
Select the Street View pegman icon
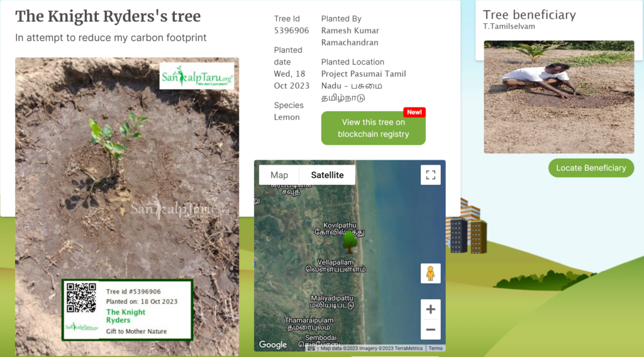430,273
